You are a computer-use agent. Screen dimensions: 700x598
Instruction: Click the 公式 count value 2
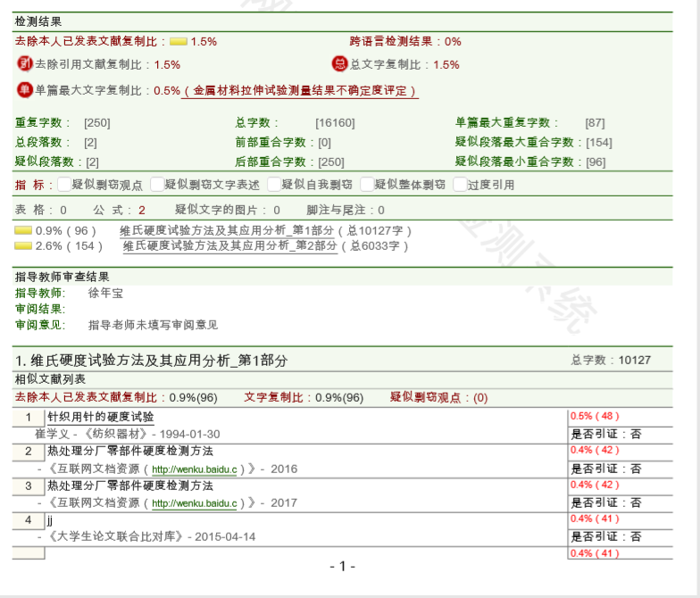(141, 211)
